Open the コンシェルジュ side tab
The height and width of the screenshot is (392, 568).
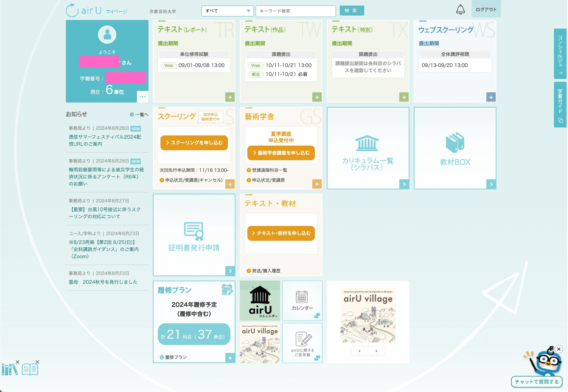[560, 54]
